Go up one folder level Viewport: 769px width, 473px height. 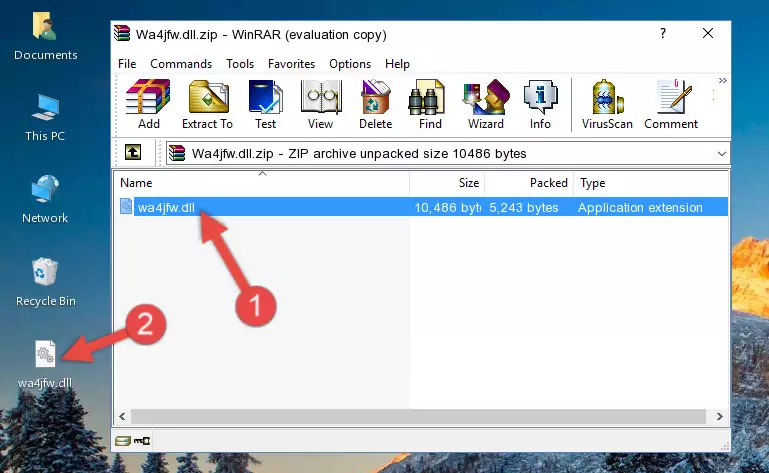133,153
